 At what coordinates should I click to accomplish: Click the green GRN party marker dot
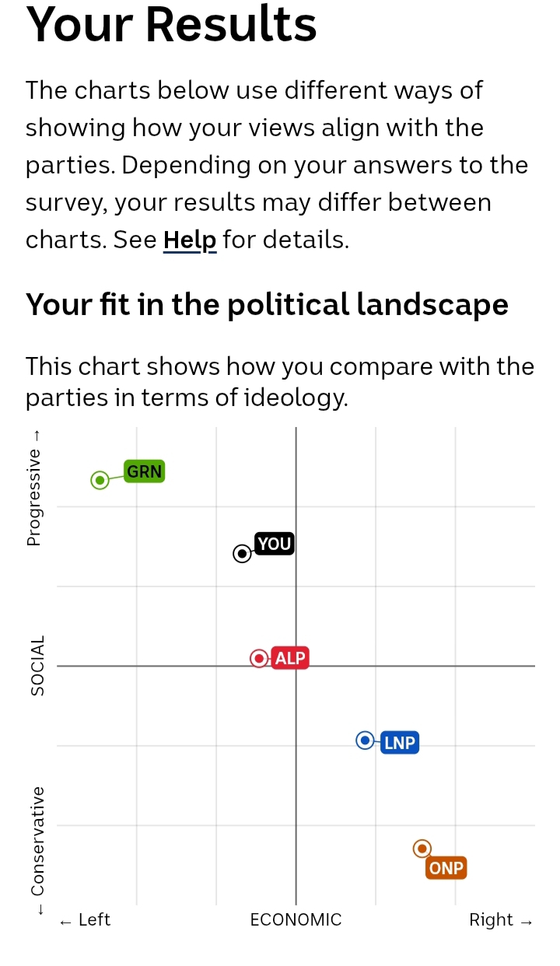pyautogui.click(x=100, y=480)
